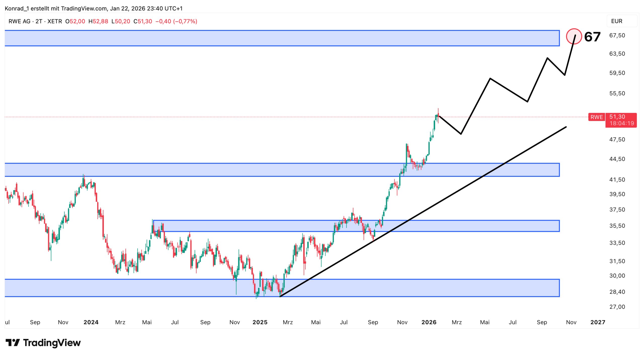Click the 55,50 price axis label
The height and width of the screenshot is (357, 644).
pyautogui.click(x=617, y=93)
